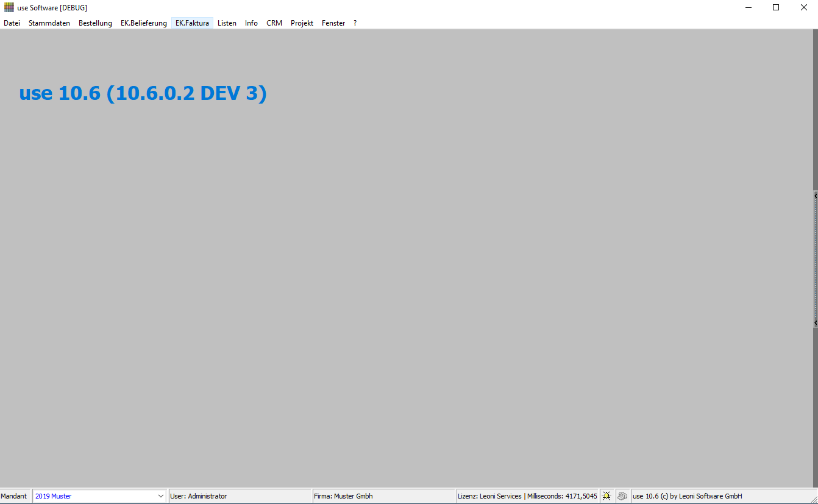This screenshot has width=818, height=504.
Task: Open the EK.Belieferung menu
Action: point(144,23)
